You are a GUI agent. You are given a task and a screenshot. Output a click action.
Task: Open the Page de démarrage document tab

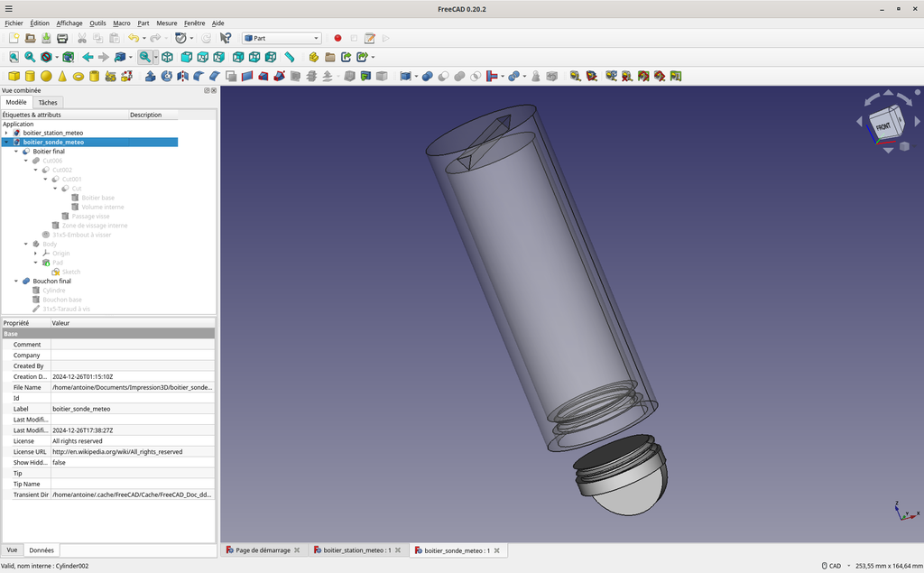263,550
